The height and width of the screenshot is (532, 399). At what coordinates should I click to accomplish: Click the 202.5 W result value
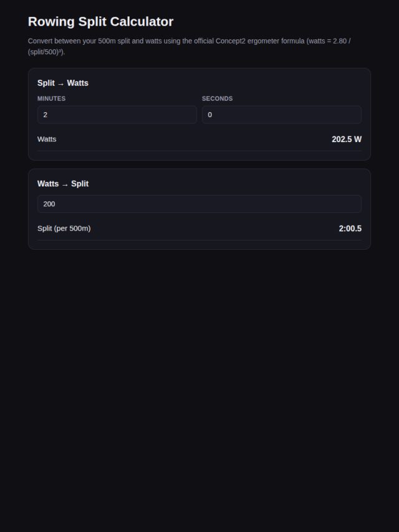tap(347, 139)
